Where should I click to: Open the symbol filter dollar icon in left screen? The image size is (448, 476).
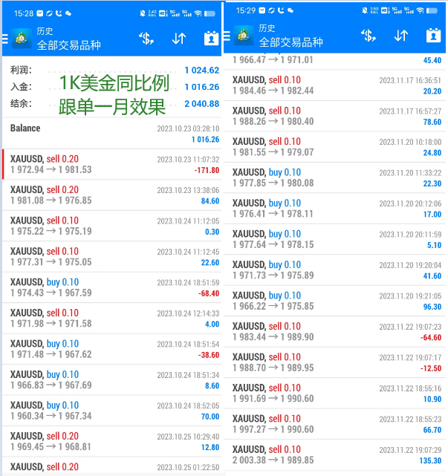[x=146, y=39]
